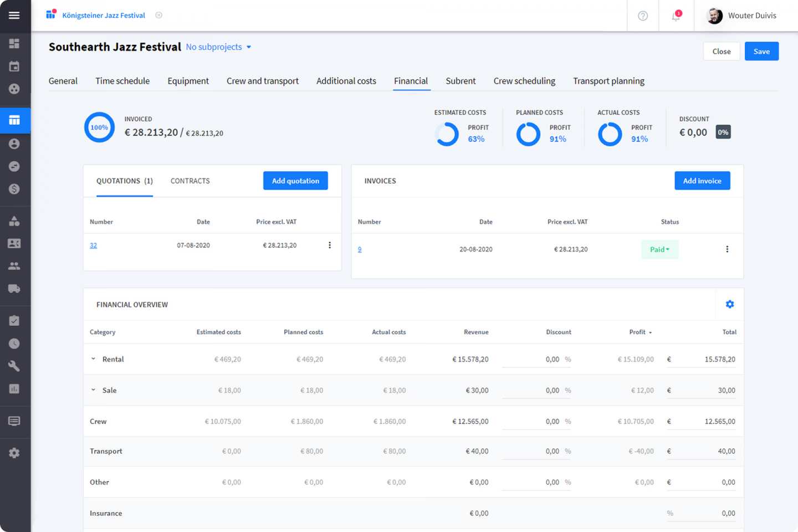
Task: Change invoice status from Paid
Action: pyautogui.click(x=659, y=249)
